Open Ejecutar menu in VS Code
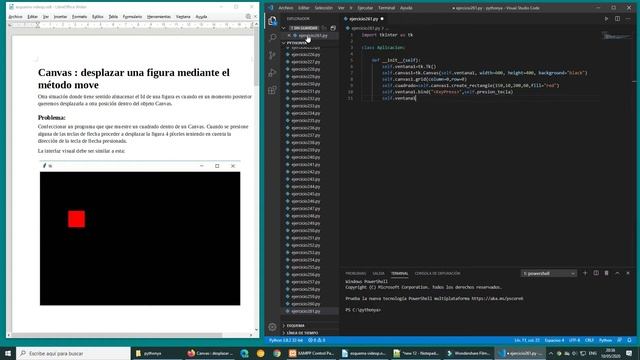The image size is (640, 360). [x=365, y=8]
